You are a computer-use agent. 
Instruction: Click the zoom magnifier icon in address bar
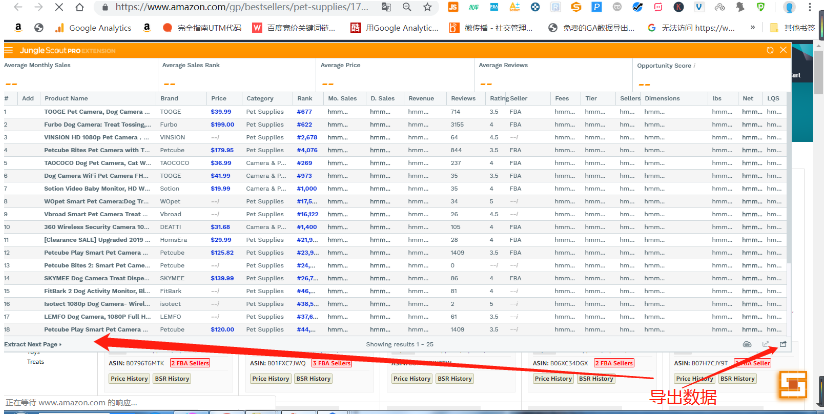pos(407,7)
